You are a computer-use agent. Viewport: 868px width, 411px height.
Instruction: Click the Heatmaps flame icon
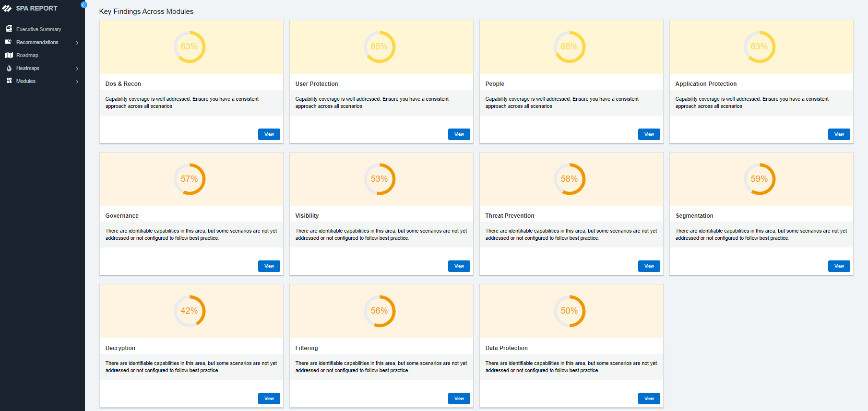pos(9,68)
